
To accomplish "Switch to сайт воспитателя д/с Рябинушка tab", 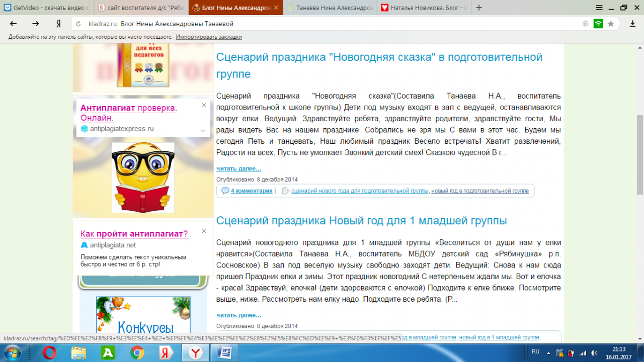I will click(x=141, y=8).
